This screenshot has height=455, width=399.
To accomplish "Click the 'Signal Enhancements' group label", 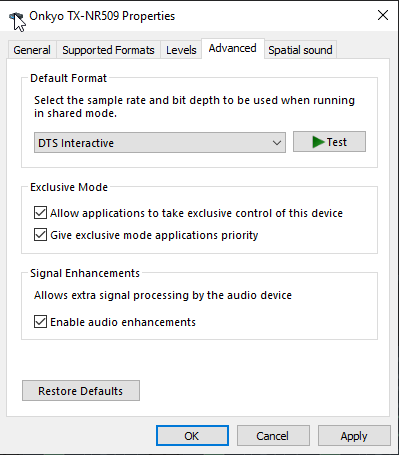I will 85,273.
